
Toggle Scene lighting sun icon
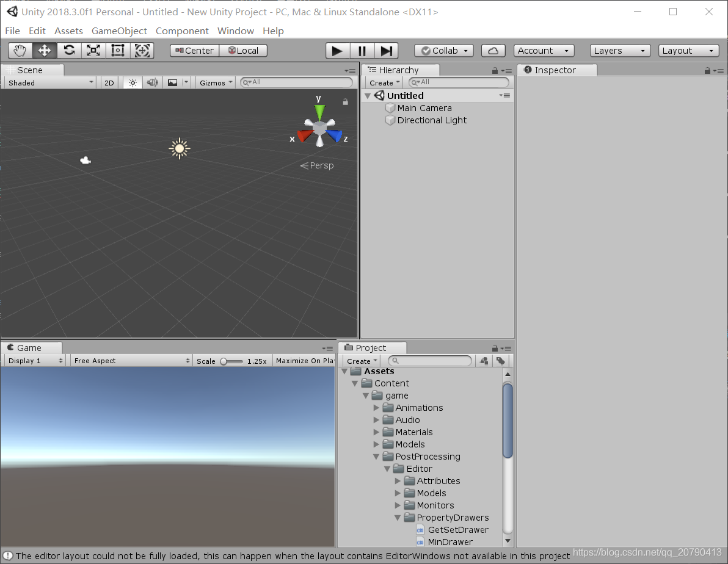[x=133, y=82]
